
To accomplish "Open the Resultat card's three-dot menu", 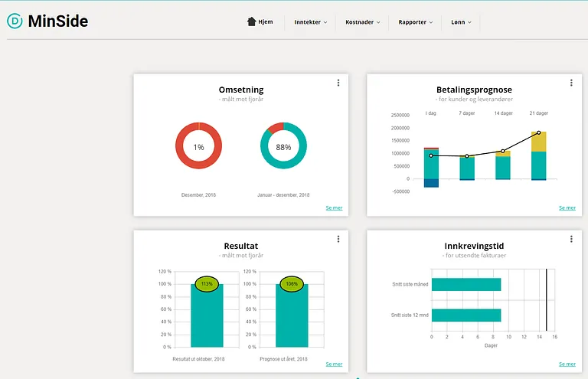I will tap(338, 239).
